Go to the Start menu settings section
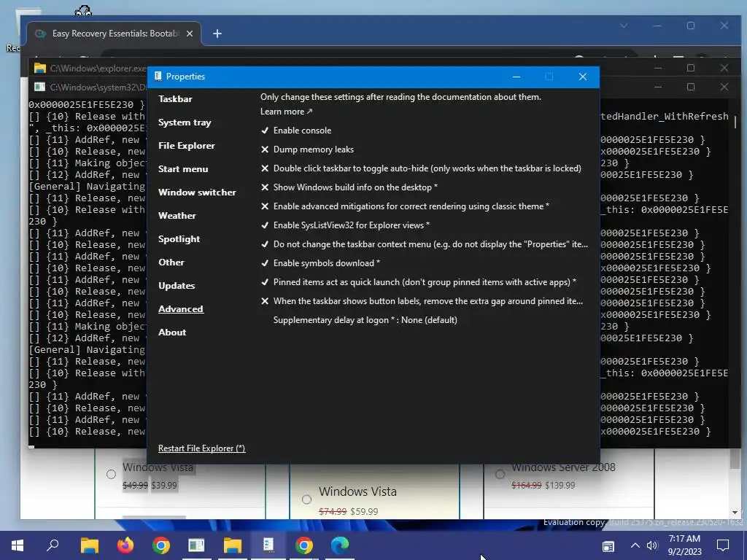The height and width of the screenshot is (560, 747). 183,169
